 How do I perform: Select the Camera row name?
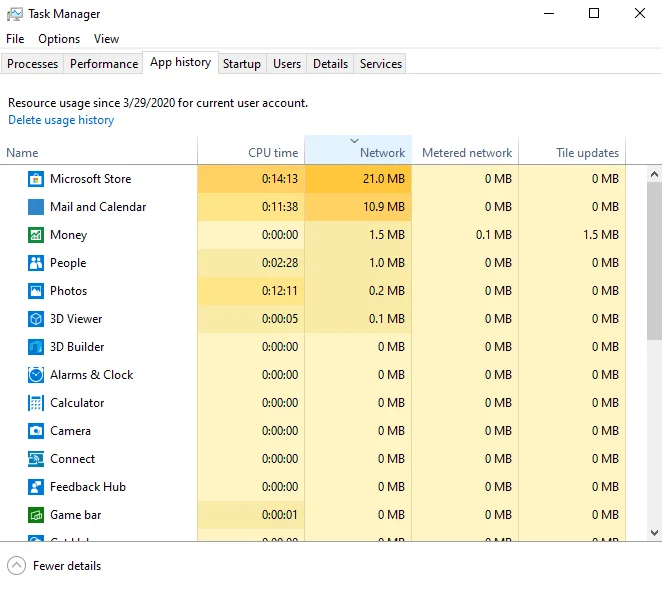tap(71, 431)
